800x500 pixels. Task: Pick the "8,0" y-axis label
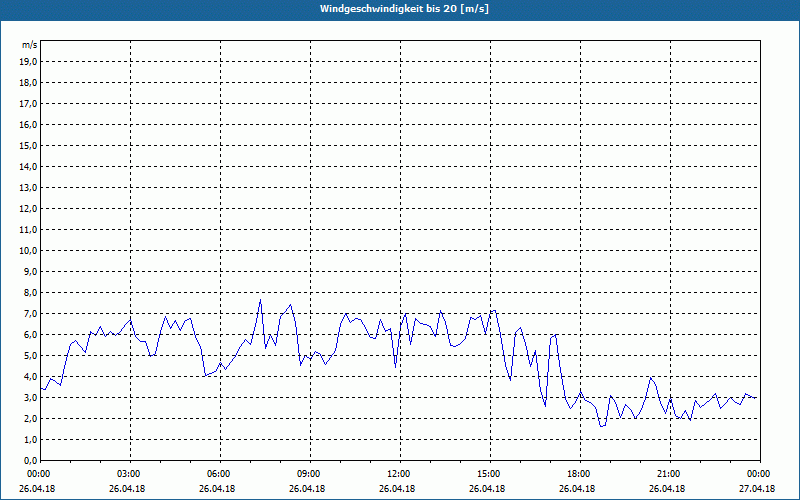pos(30,293)
